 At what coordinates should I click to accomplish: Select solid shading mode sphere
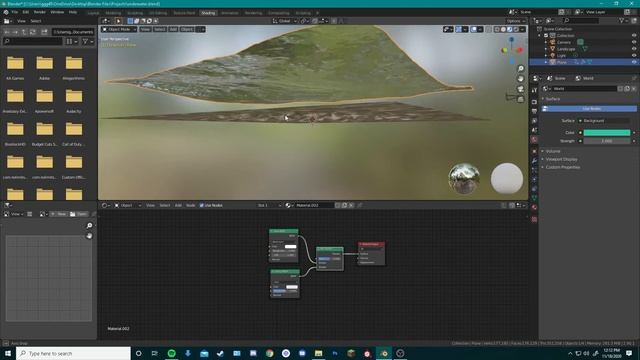pyautogui.click(x=503, y=29)
